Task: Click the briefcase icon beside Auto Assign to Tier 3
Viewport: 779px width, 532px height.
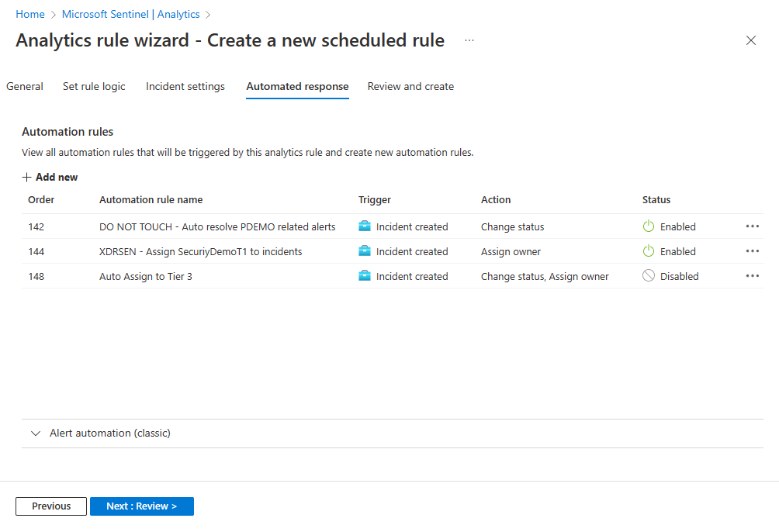Action: (x=364, y=276)
